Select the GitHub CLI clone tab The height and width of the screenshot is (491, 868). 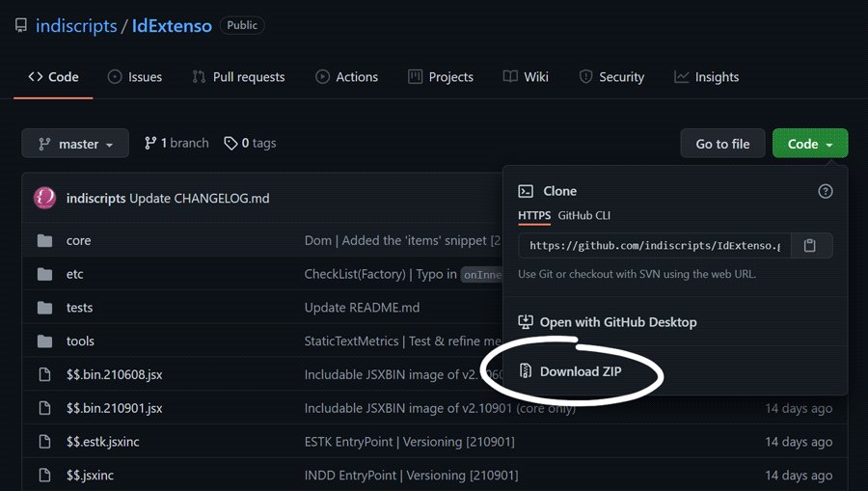(583, 215)
